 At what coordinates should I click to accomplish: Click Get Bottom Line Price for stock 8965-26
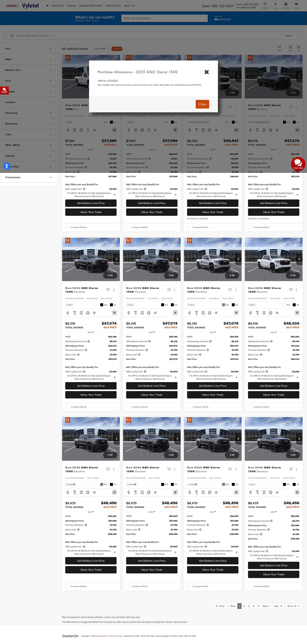point(91,386)
